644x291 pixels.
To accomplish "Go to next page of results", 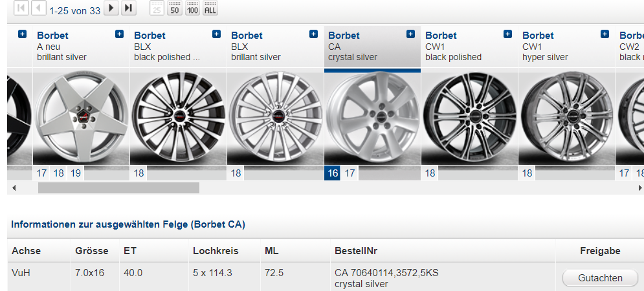I will tap(111, 8).
